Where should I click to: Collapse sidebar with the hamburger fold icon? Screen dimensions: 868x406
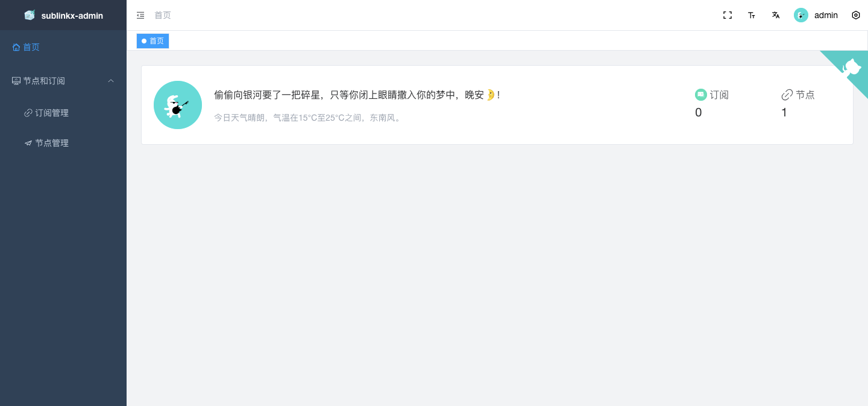(140, 15)
